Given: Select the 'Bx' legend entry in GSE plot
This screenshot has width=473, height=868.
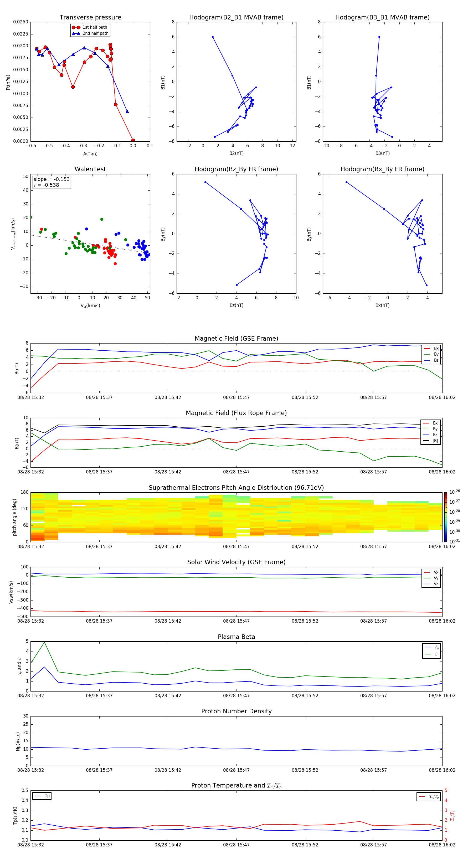Looking at the screenshot, I should click(431, 349).
